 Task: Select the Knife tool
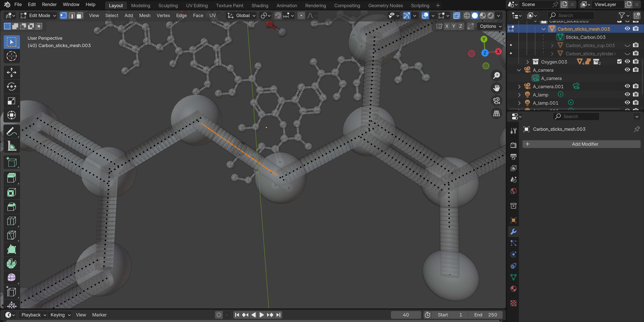pyautogui.click(x=12, y=235)
